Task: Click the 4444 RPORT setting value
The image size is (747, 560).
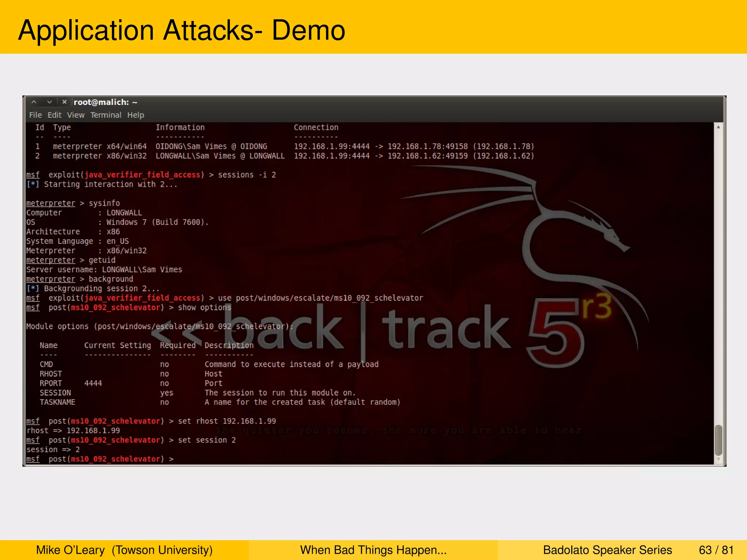Action: (93, 384)
